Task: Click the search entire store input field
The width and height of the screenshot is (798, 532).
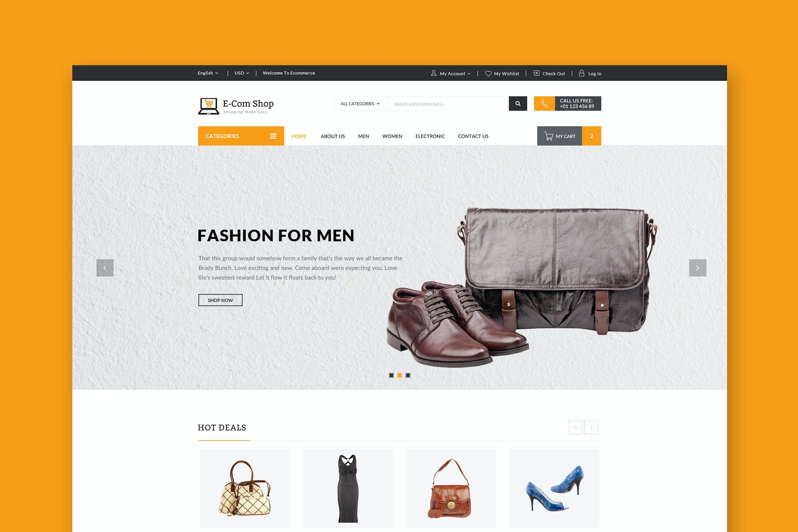Action: [448, 104]
